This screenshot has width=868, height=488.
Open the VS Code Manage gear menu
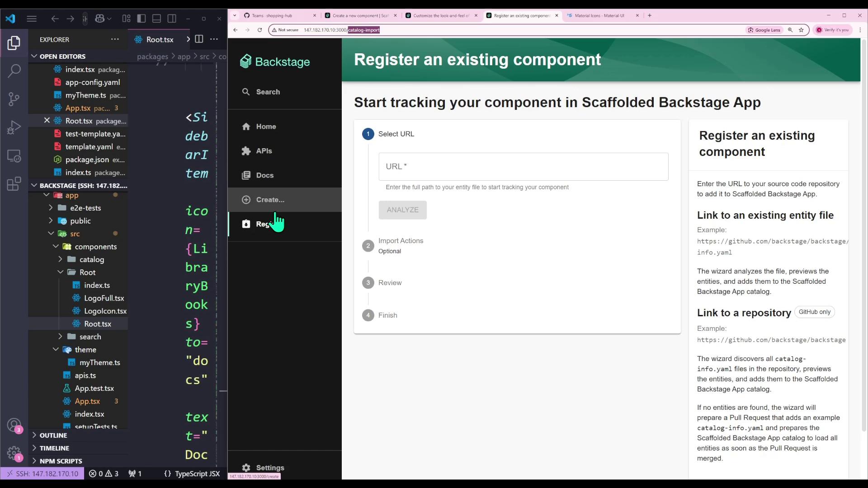14,453
